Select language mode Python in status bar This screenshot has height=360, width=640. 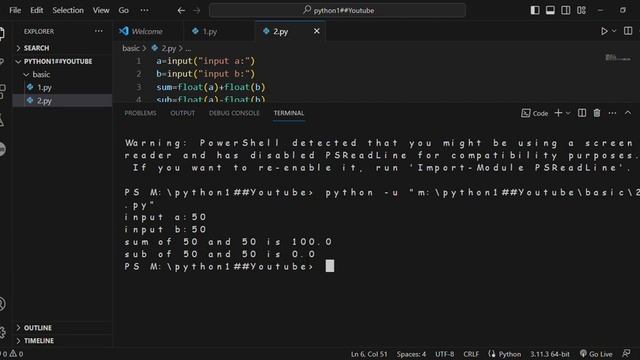pyautogui.click(x=510, y=354)
